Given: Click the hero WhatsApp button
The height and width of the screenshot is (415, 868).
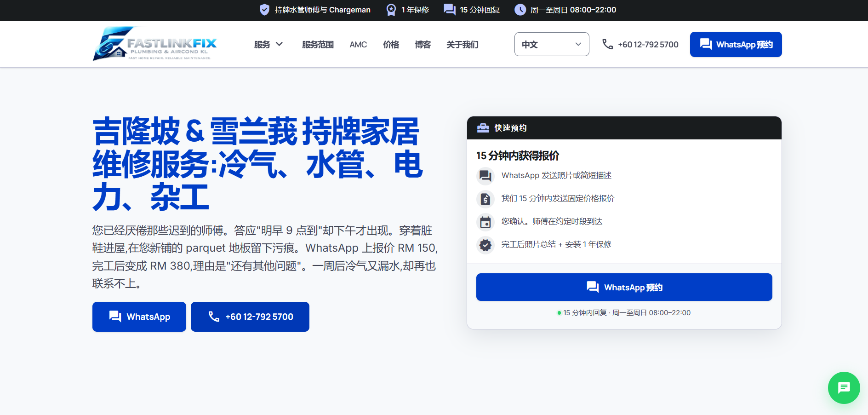Looking at the screenshot, I should point(139,317).
